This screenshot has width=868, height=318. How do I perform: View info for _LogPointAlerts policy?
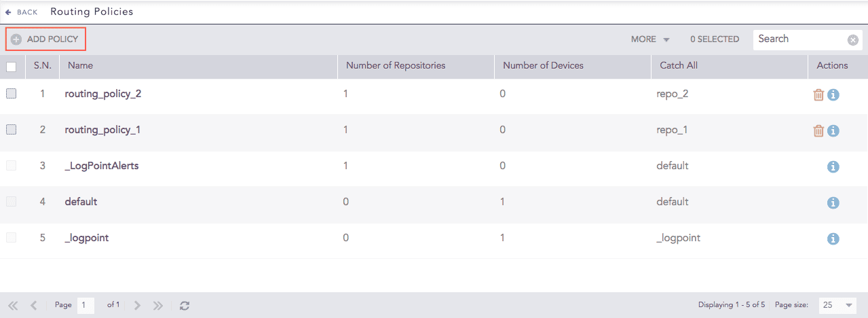[833, 166]
